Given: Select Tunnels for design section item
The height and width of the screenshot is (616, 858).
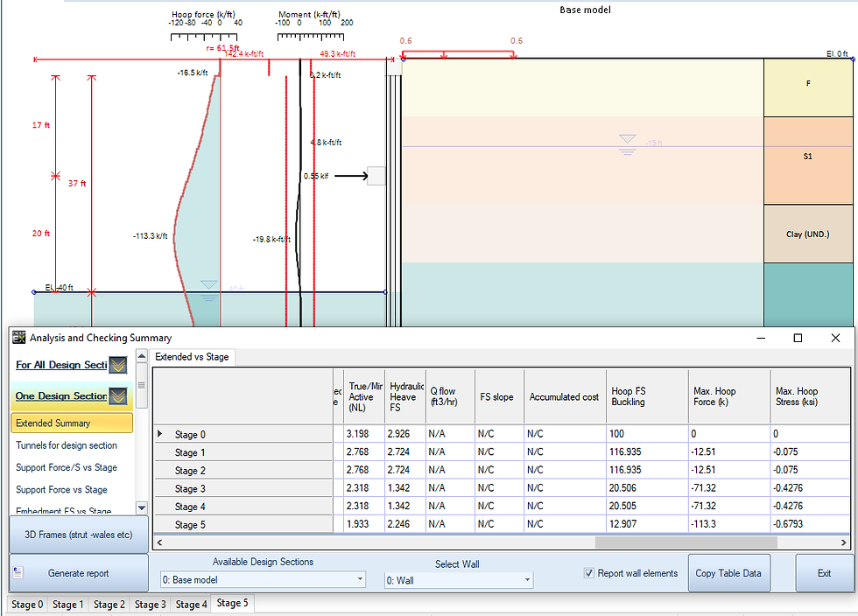Looking at the screenshot, I should [67, 445].
